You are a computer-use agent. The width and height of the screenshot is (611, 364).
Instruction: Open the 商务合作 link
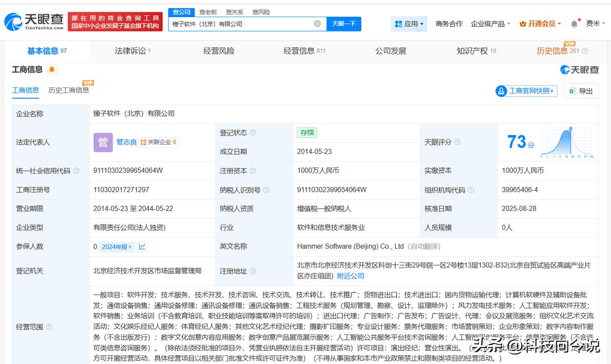click(449, 24)
